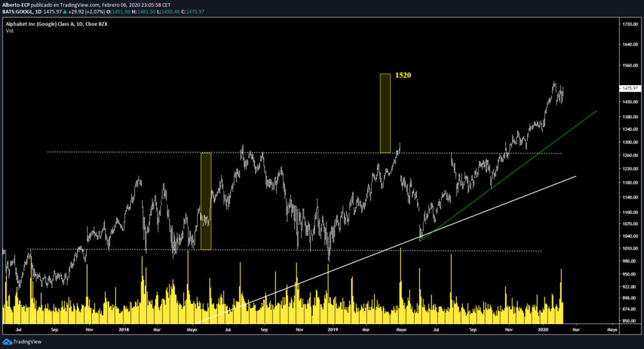The height and width of the screenshot is (349, 644).
Task: Click the 1260.00 price axis label
Action: coord(630,155)
